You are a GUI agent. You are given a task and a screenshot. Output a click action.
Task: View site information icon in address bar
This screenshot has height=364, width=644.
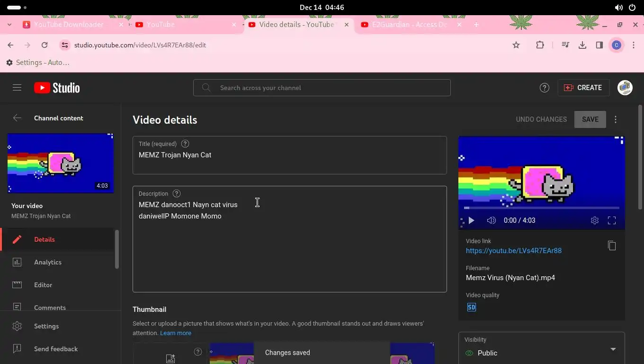pos(65,45)
